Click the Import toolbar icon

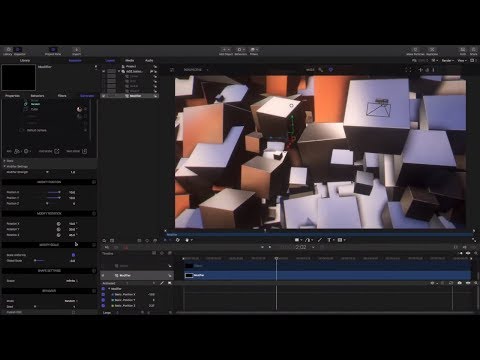76,51
